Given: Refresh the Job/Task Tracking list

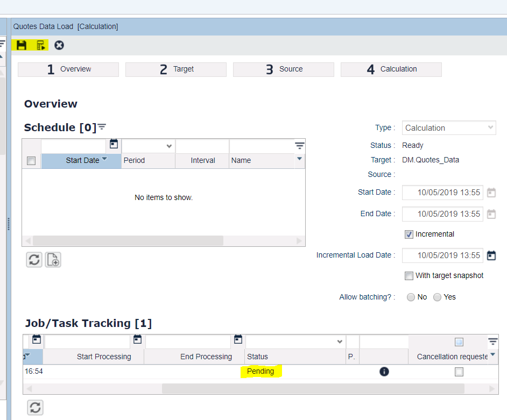Looking at the screenshot, I should (35, 408).
